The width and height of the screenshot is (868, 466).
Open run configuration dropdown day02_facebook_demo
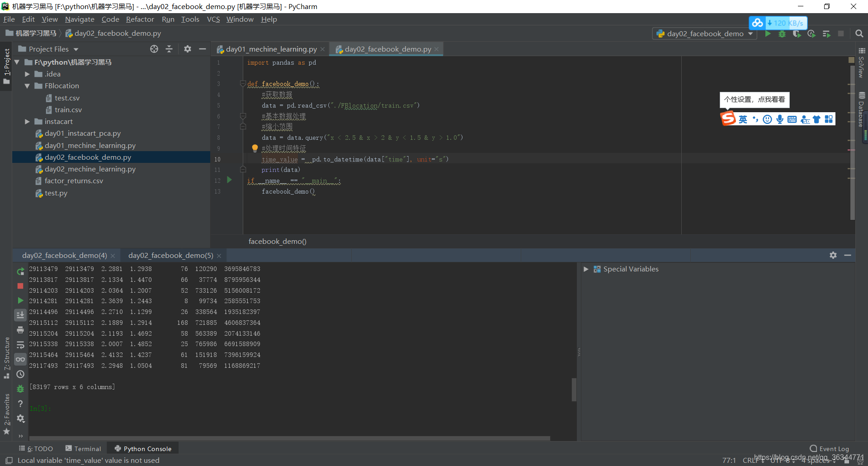704,34
